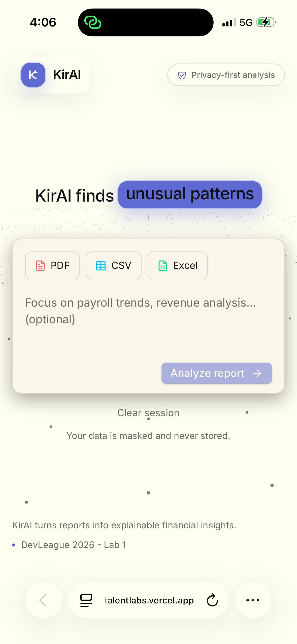The image size is (297, 644).
Task: Tap the KirAI purple logo icon
Action: tap(33, 75)
